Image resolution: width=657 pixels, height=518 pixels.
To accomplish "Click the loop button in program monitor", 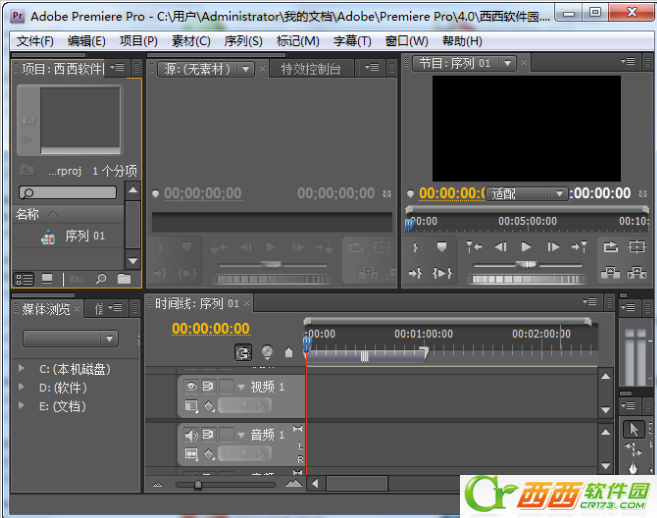I will coord(610,247).
